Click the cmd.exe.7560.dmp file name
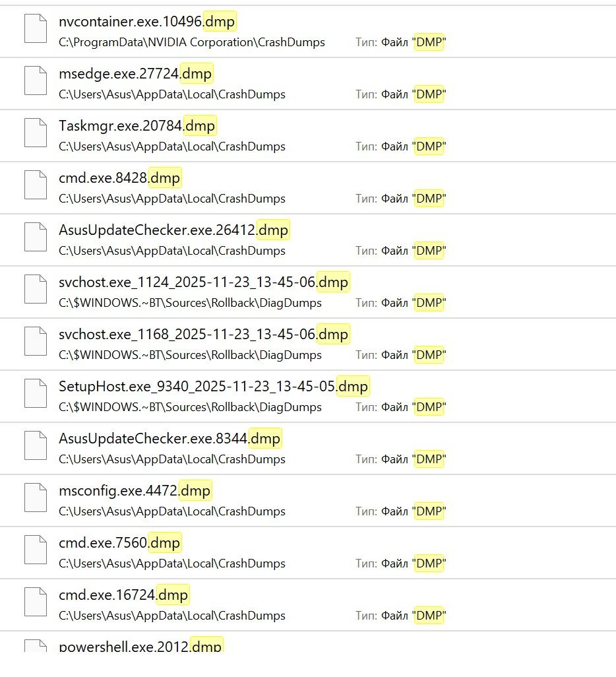This screenshot has width=616, height=677. click(x=119, y=543)
